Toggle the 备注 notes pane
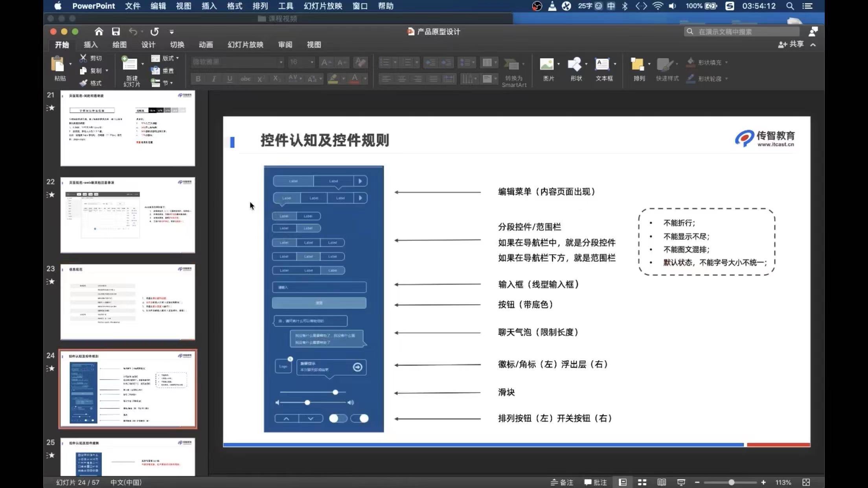 pos(562,482)
